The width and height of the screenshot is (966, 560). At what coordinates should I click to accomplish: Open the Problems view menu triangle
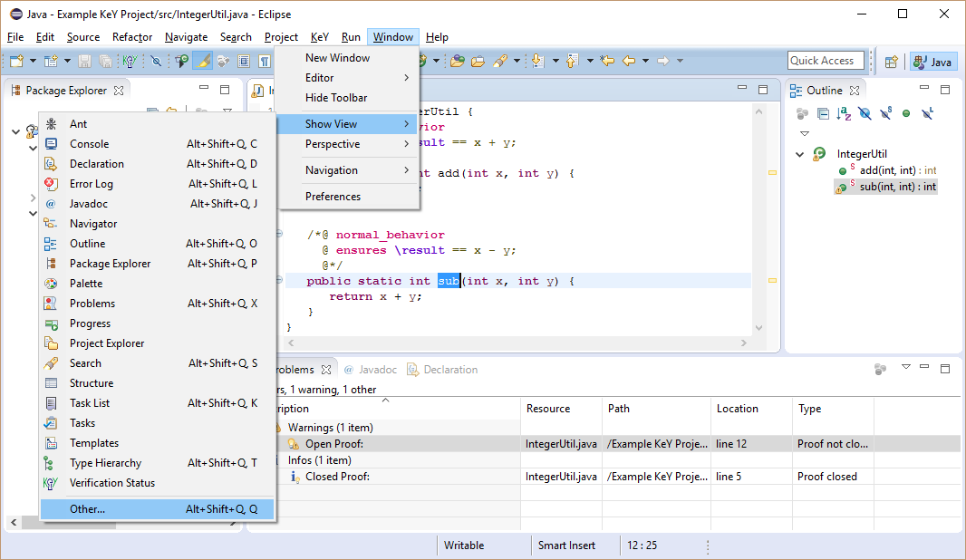pos(905,367)
